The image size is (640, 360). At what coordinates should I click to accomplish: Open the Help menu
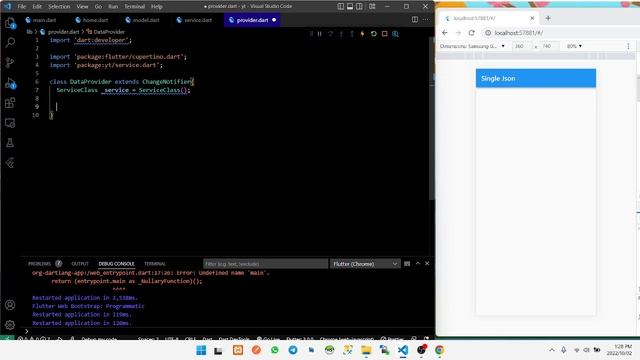(157, 7)
